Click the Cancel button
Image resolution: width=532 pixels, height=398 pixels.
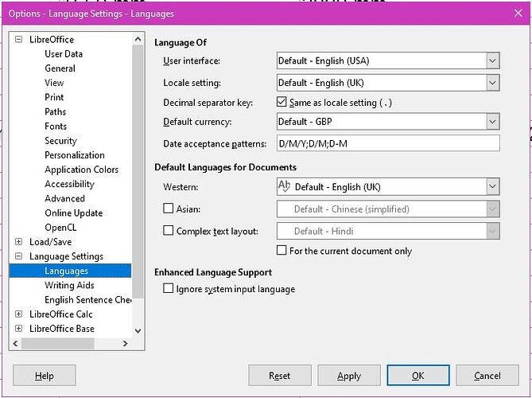pos(487,376)
